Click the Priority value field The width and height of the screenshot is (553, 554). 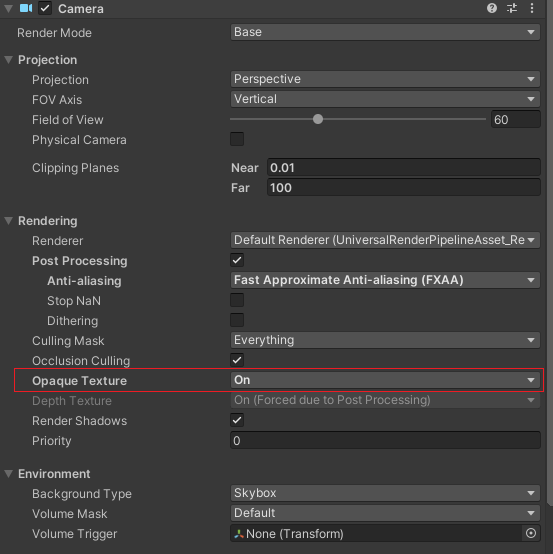(385, 441)
